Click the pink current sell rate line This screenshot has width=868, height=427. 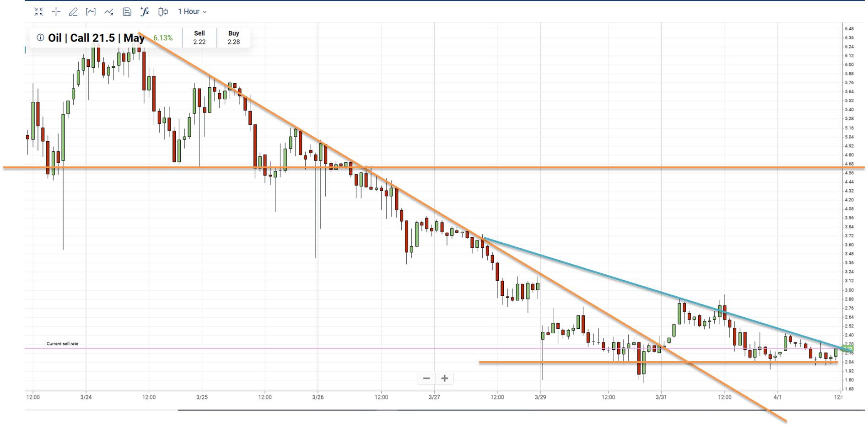coord(275,348)
